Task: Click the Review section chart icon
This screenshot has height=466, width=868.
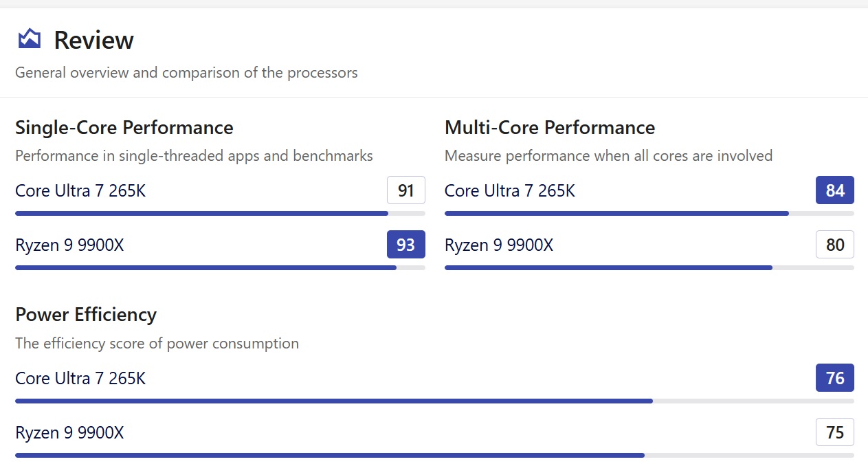Action: [29, 39]
